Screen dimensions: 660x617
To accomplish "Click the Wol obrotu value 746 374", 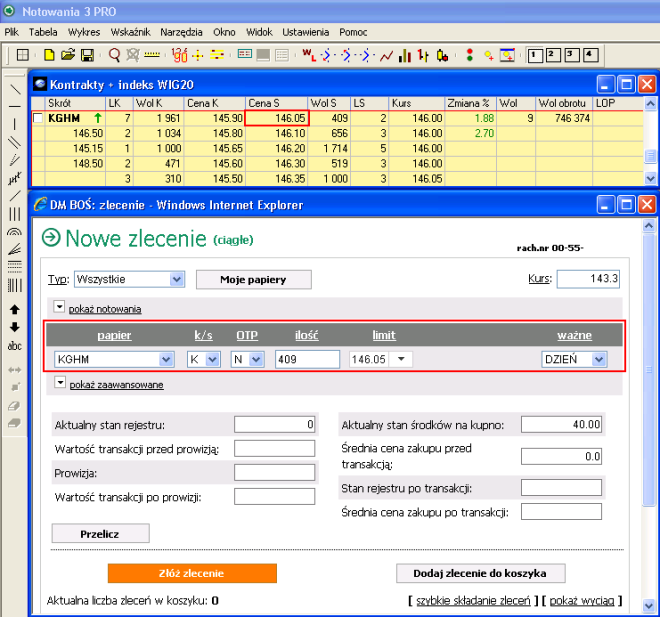I will tap(572, 118).
